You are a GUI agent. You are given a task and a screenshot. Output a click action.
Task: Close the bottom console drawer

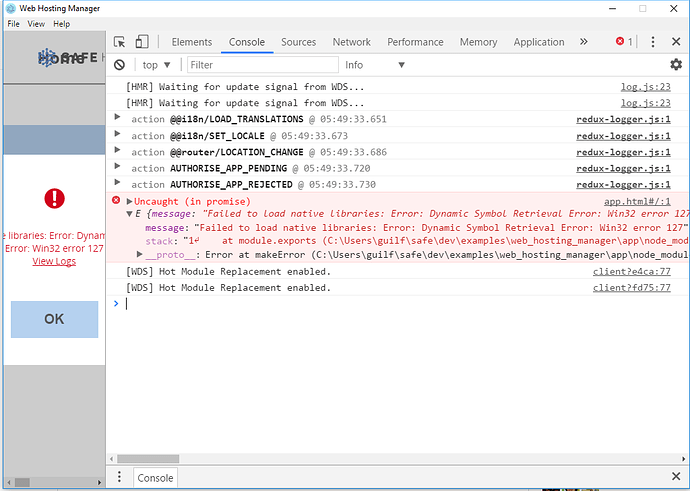[x=676, y=476]
